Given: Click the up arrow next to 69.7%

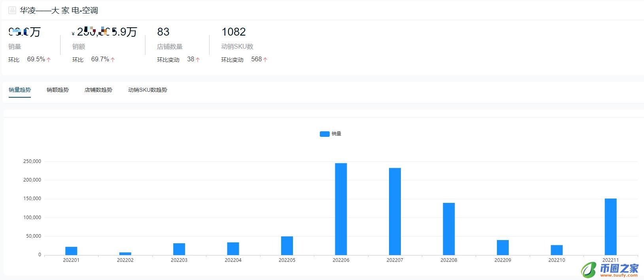Looking at the screenshot, I should point(113,60).
